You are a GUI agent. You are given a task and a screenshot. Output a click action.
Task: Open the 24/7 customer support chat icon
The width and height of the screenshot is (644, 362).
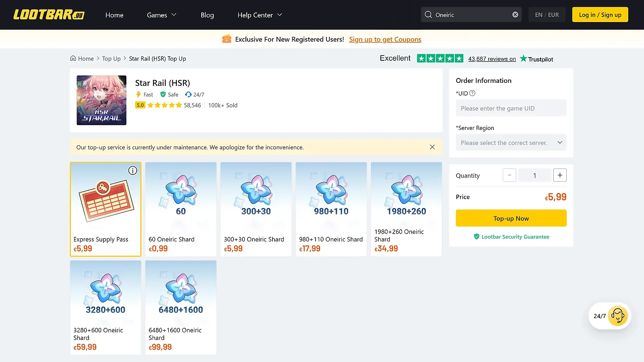(x=618, y=316)
